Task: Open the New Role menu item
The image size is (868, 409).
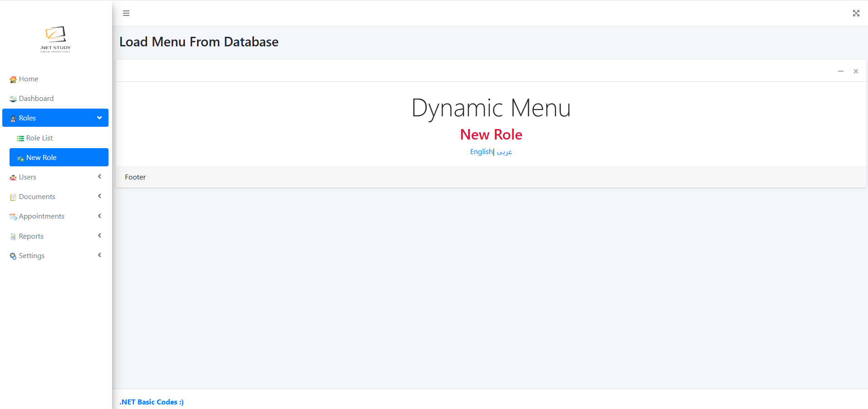Action: (x=41, y=158)
